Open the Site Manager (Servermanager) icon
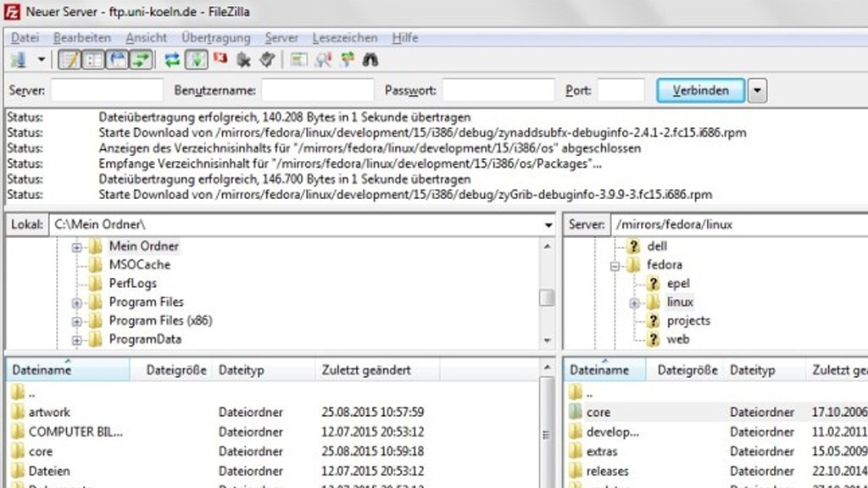Viewport: 868px width, 488px height. (x=19, y=60)
